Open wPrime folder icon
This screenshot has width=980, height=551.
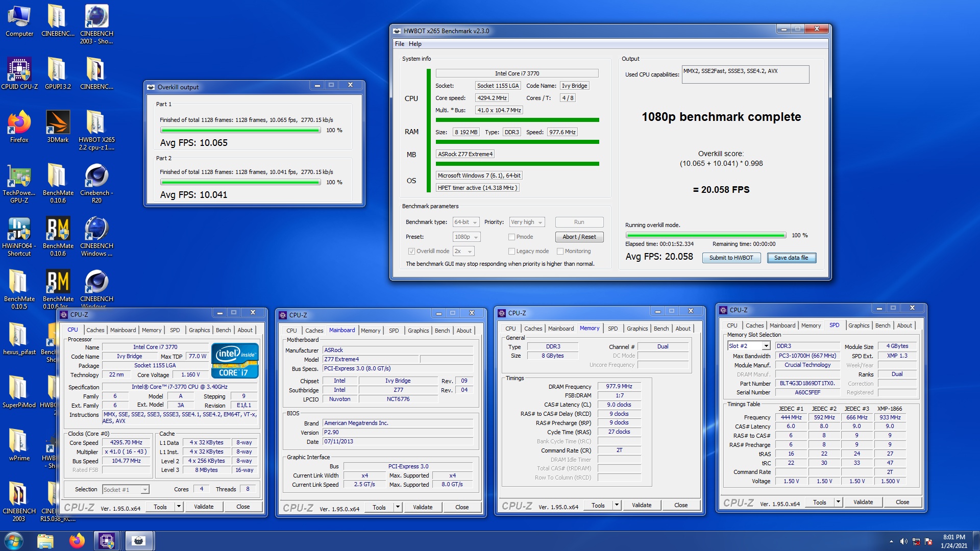(x=19, y=445)
